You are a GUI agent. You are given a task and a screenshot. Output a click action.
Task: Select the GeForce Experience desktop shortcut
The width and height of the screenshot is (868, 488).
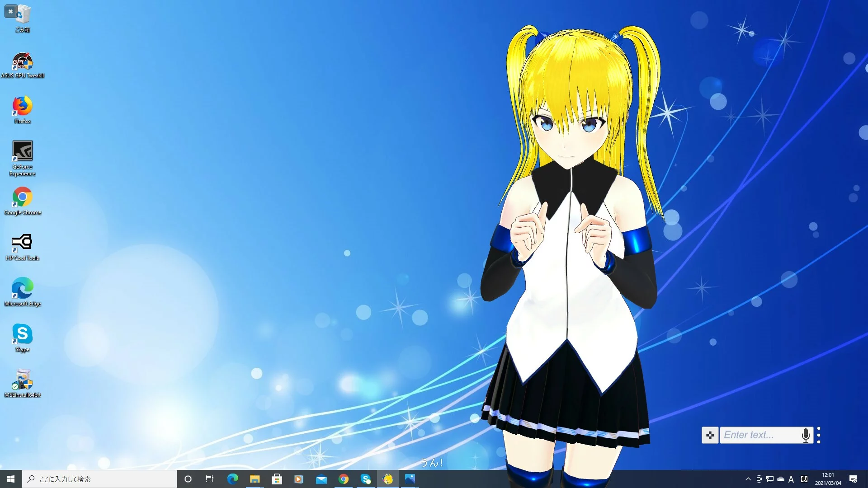(x=23, y=158)
